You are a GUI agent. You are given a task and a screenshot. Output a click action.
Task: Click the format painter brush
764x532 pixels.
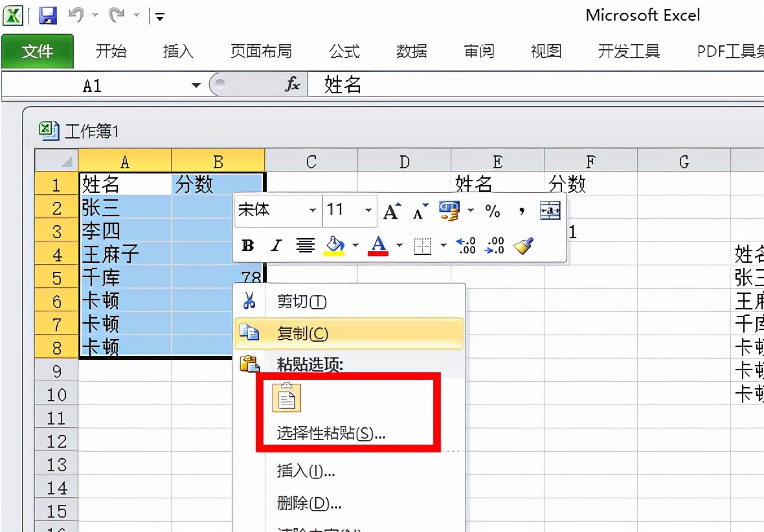point(523,245)
